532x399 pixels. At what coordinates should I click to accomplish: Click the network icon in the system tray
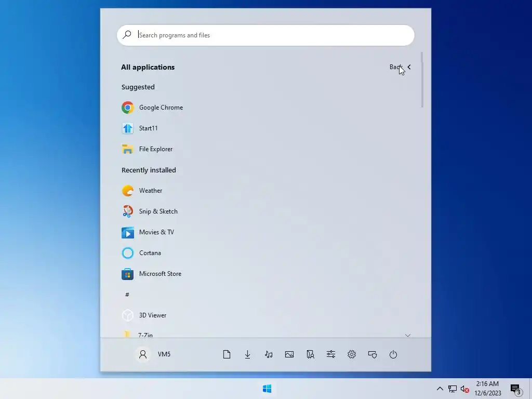pyautogui.click(x=453, y=389)
